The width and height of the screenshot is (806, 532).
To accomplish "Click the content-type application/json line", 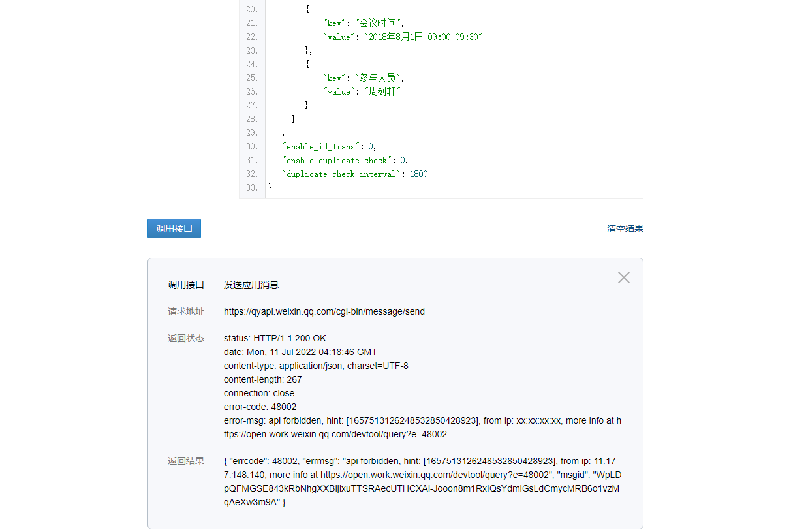I will (316, 366).
